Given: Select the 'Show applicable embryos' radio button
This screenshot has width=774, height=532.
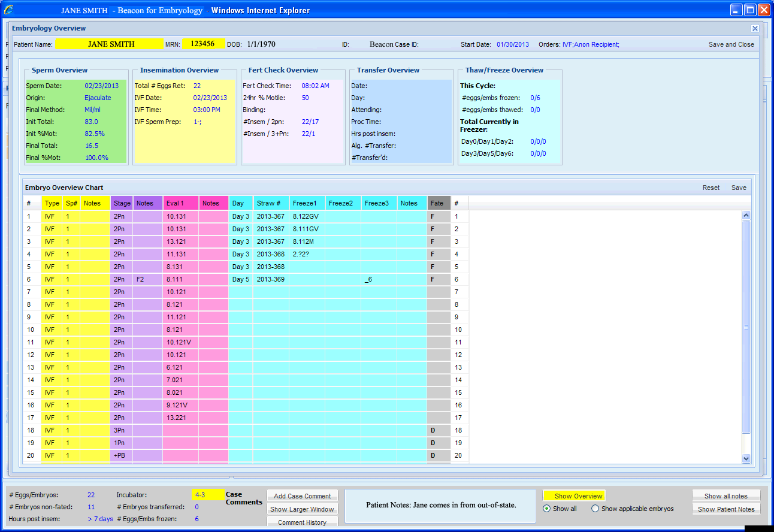Looking at the screenshot, I should 594,508.
